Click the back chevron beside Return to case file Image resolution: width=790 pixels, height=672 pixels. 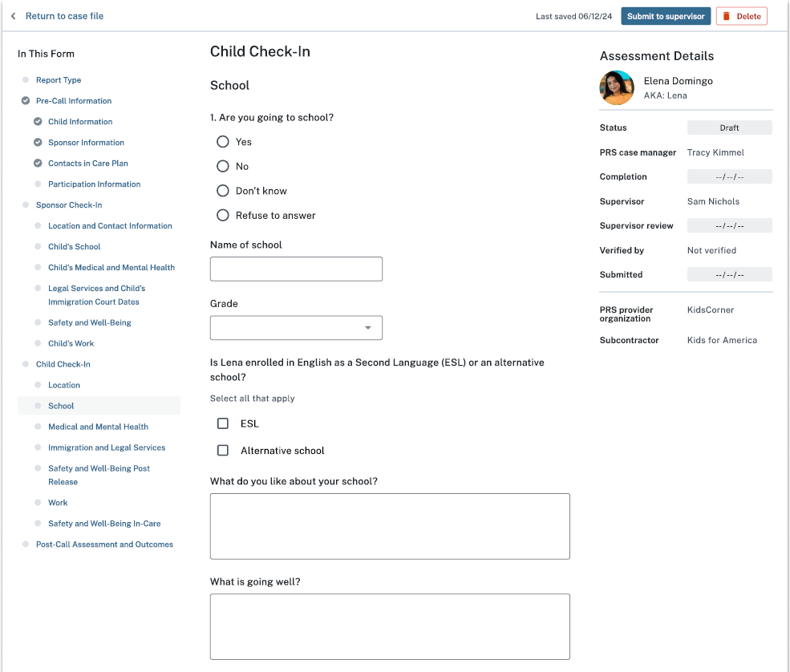click(13, 16)
